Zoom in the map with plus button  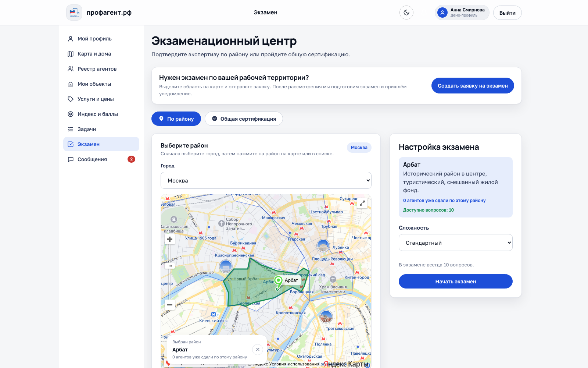tap(170, 239)
